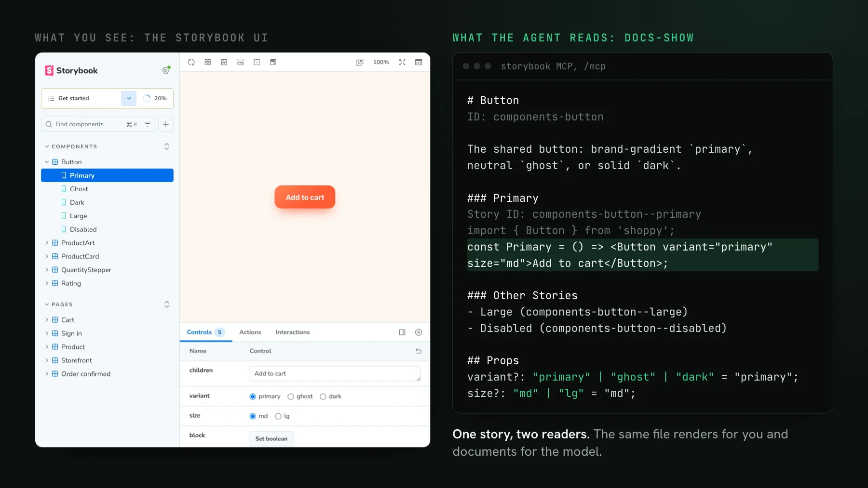
Task: Select the dark variant radio button
Action: pos(323,396)
